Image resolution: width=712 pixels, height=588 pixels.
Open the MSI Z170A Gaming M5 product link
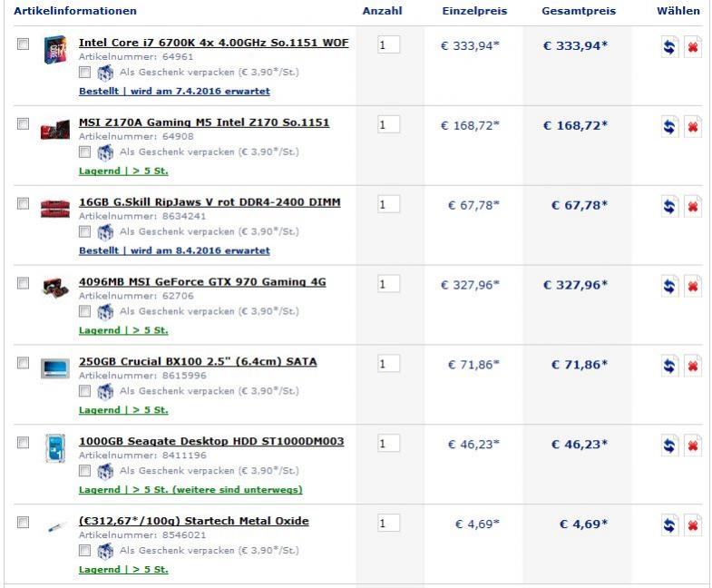pos(204,122)
